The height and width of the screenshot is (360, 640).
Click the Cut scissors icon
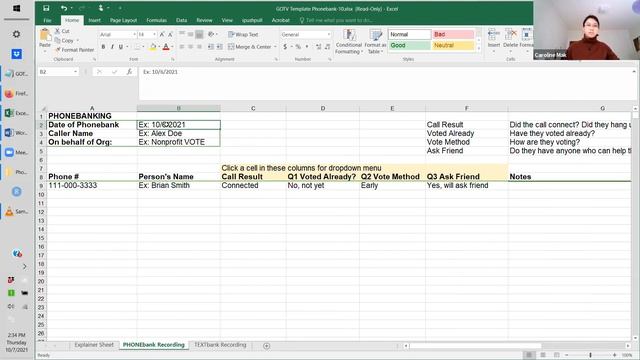pyautogui.click(x=58, y=31)
